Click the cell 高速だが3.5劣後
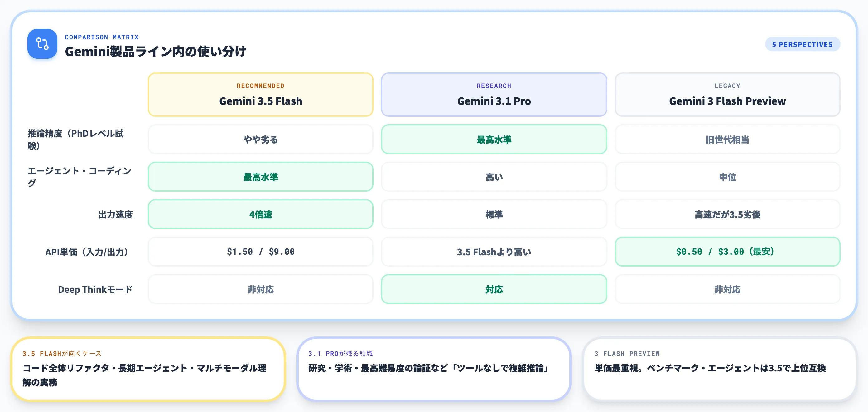This screenshot has width=868, height=412. pyautogui.click(x=727, y=214)
